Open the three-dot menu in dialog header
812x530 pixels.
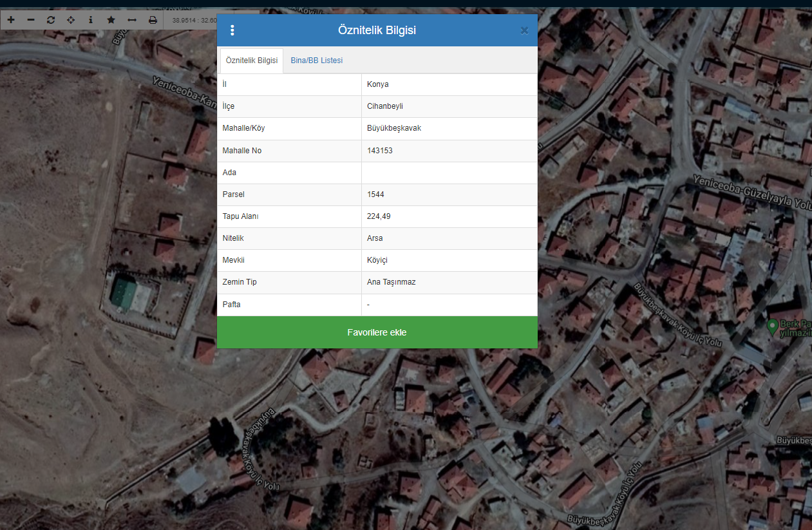click(232, 30)
